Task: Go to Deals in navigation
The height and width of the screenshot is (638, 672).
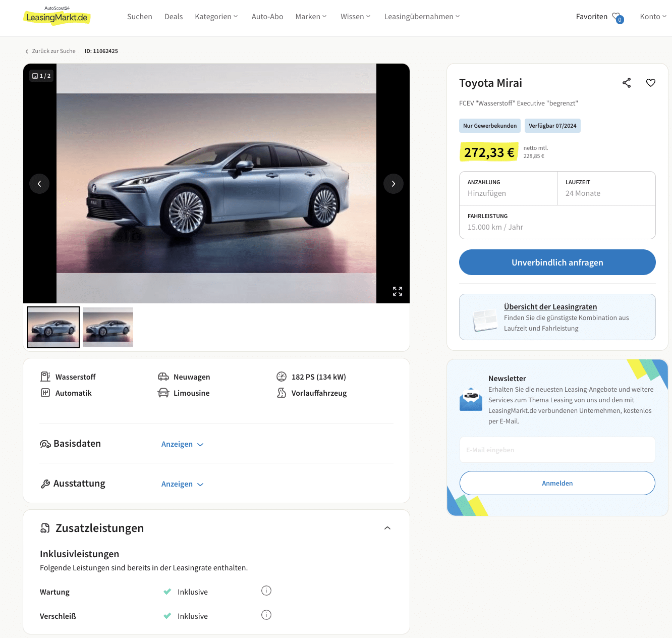Action: point(174,17)
